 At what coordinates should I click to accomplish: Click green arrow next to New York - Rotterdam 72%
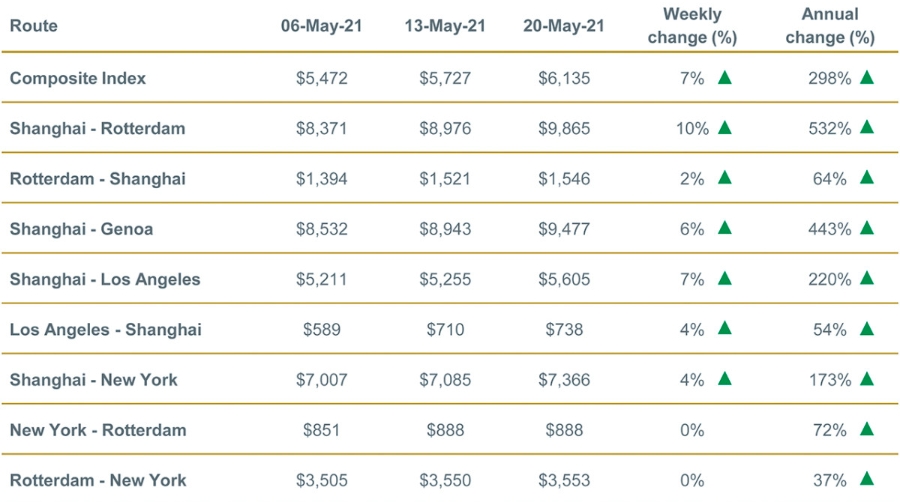click(867, 429)
